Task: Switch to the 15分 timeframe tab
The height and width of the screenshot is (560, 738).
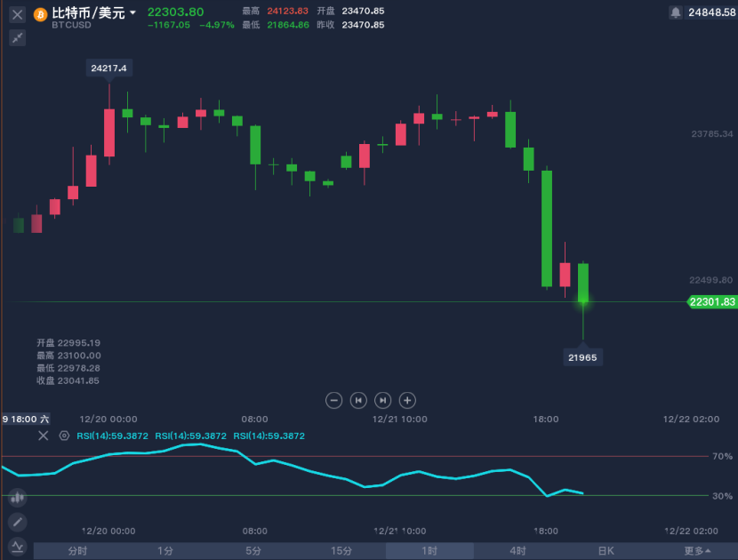Action: (341, 550)
